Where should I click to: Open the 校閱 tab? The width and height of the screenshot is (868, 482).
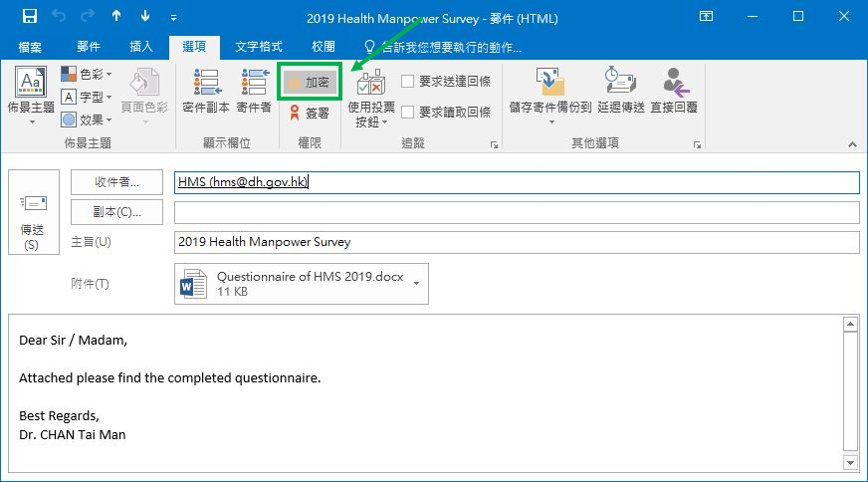tap(324, 47)
